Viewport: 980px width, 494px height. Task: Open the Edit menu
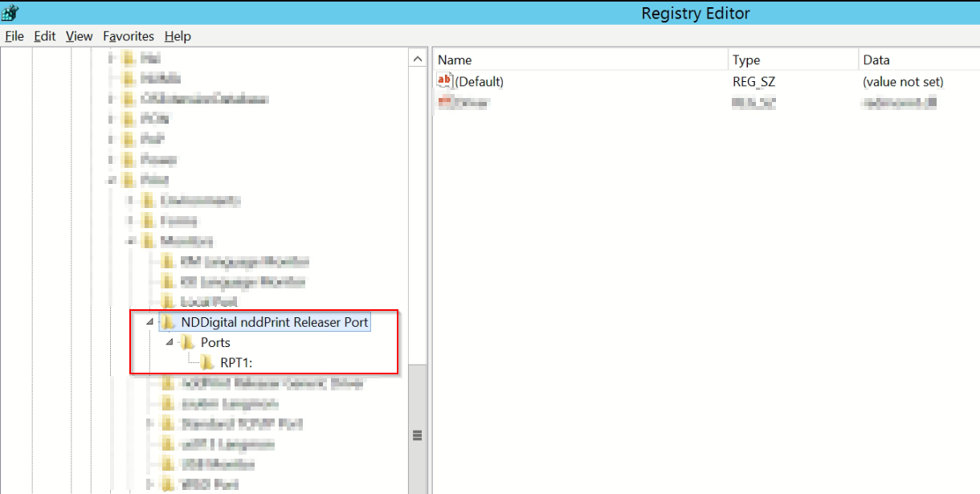[44, 36]
